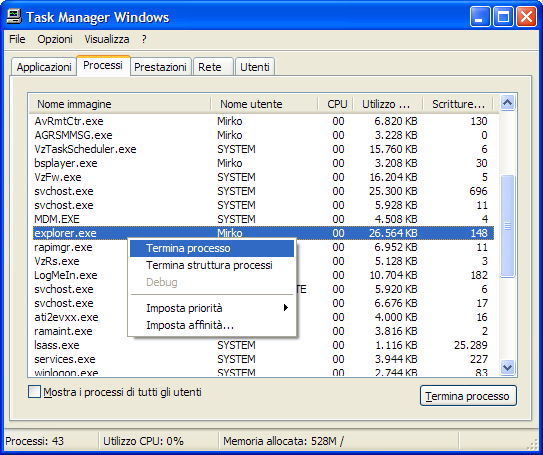Open the Opzioni menu

pos(55,39)
